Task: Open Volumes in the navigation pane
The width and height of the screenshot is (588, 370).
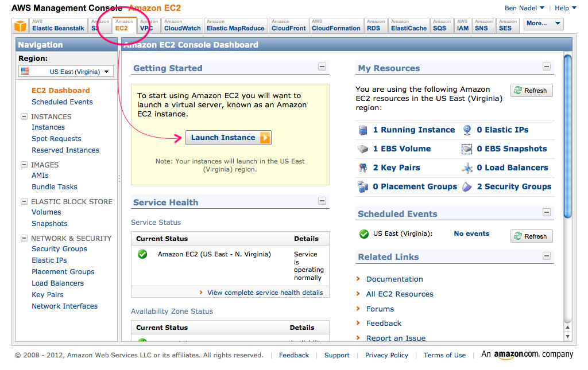Action: (46, 212)
